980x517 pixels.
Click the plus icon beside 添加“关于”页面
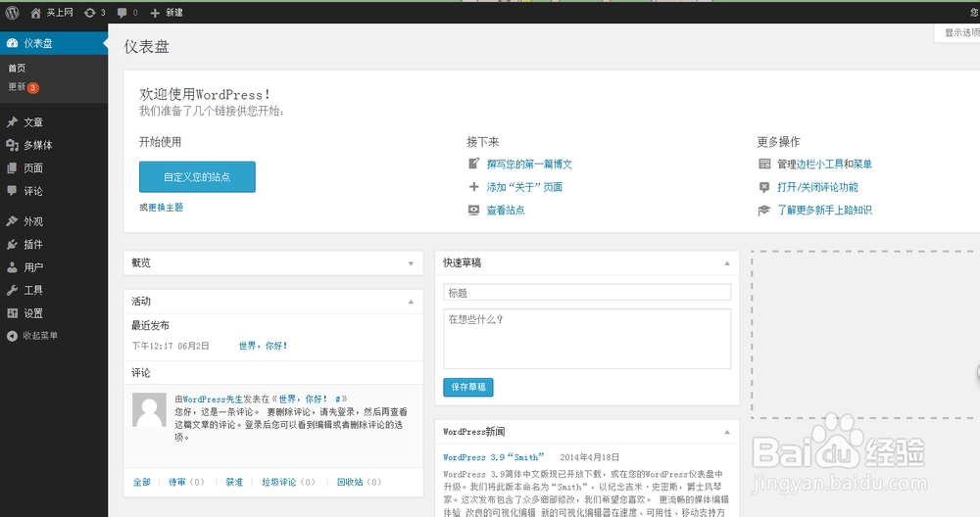(473, 187)
